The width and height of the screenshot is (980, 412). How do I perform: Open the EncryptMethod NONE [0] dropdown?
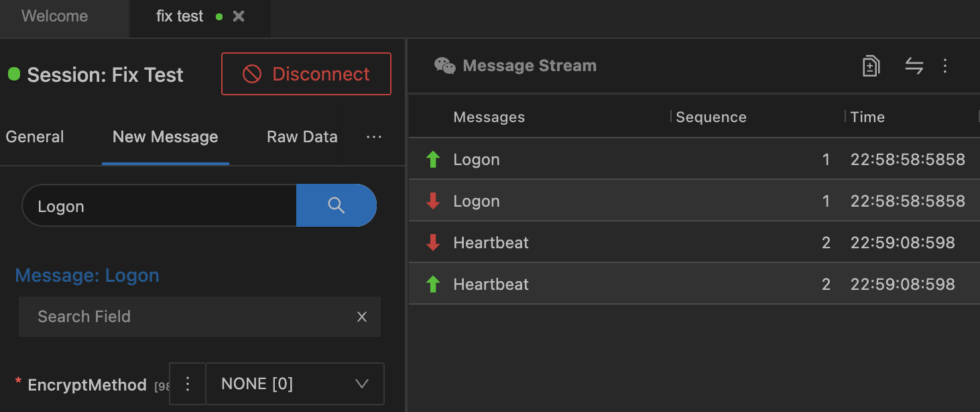tap(295, 384)
